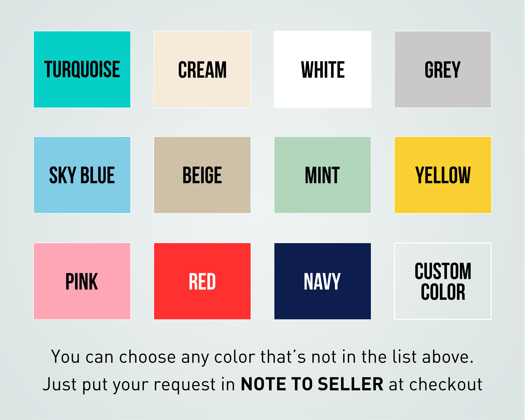Choose the Yellow color swatch
Image resolution: width=525 pixels, height=420 pixels.
click(x=443, y=175)
